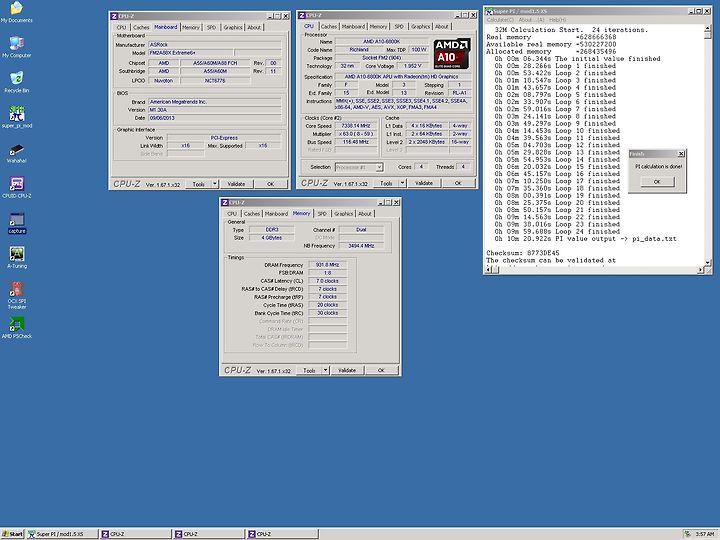Open the SPD tab in the Mainboard CPU-Z window
The height and width of the screenshot is (540, 720).
tap(211, 28)
